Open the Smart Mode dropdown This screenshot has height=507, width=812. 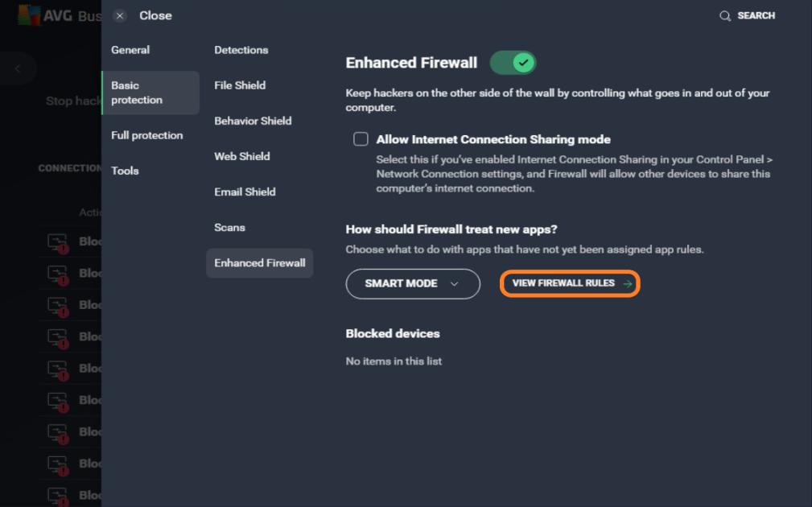click(413, 283)
